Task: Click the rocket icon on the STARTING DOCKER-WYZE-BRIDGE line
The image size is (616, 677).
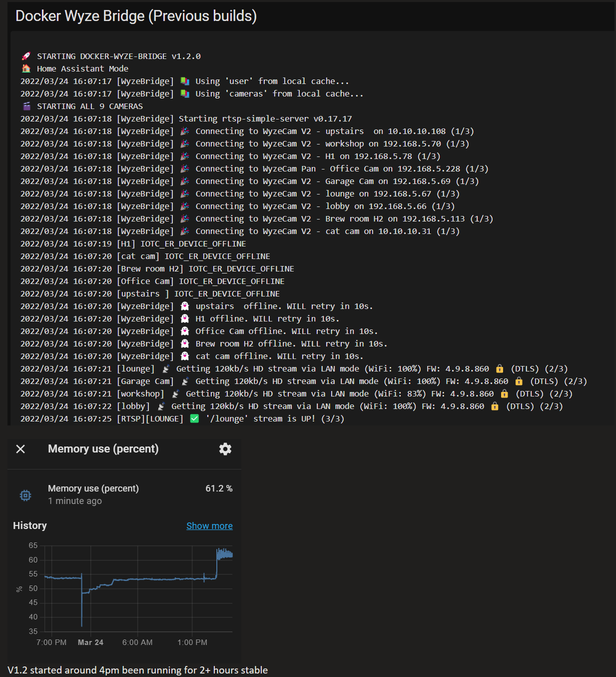Action: [26, 56]
